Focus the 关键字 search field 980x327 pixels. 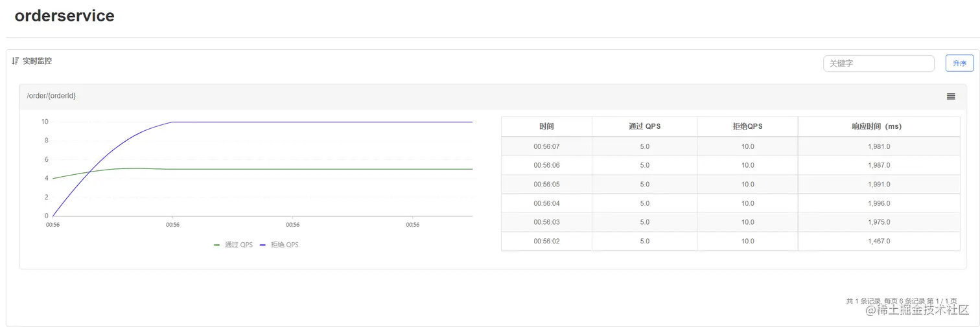click(879, 63)
